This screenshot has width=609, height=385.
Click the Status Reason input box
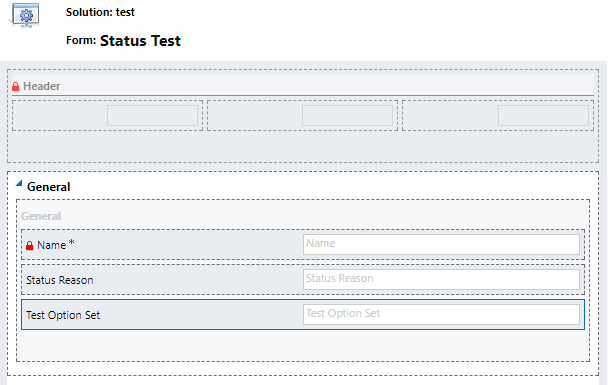[x=441, y=279]
